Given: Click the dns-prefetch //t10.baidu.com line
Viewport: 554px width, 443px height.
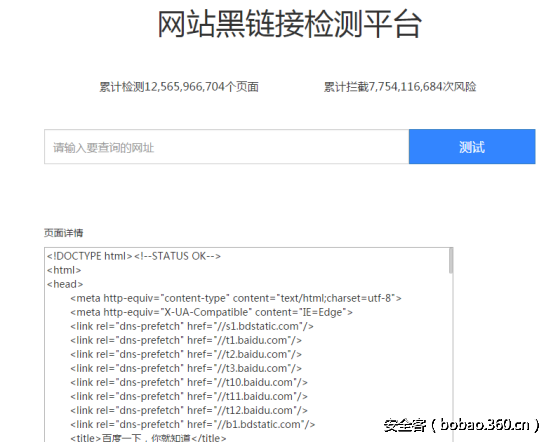Looking at the screenshot, I should pyautogui.click(x=189, y=382).
